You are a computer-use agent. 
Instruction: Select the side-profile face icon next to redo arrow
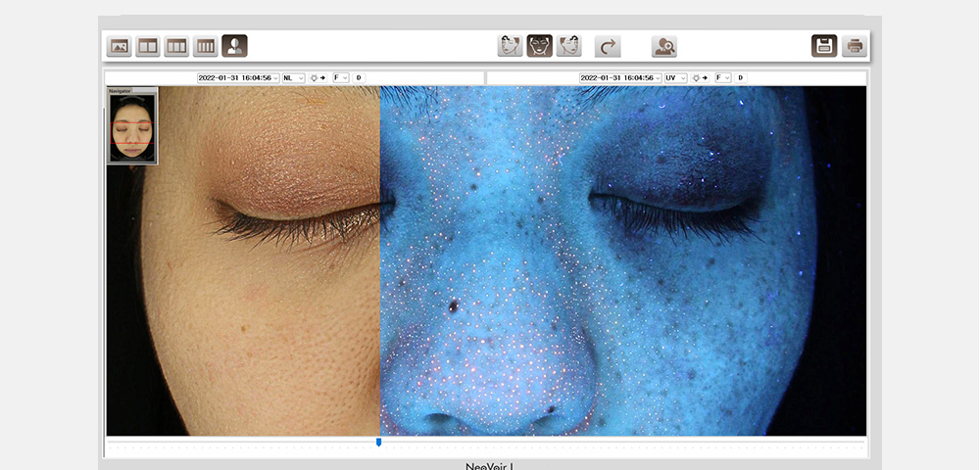568,46
